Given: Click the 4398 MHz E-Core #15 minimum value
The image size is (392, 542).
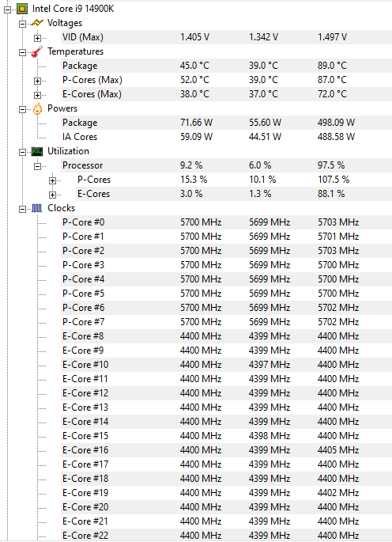Looking at the screenshot, I should tap(269, 436).
